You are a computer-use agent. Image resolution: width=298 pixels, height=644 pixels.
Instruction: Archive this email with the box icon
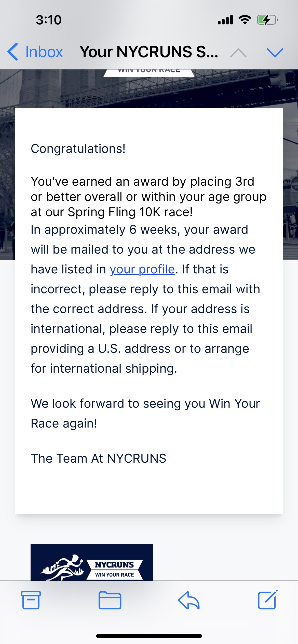31,600
